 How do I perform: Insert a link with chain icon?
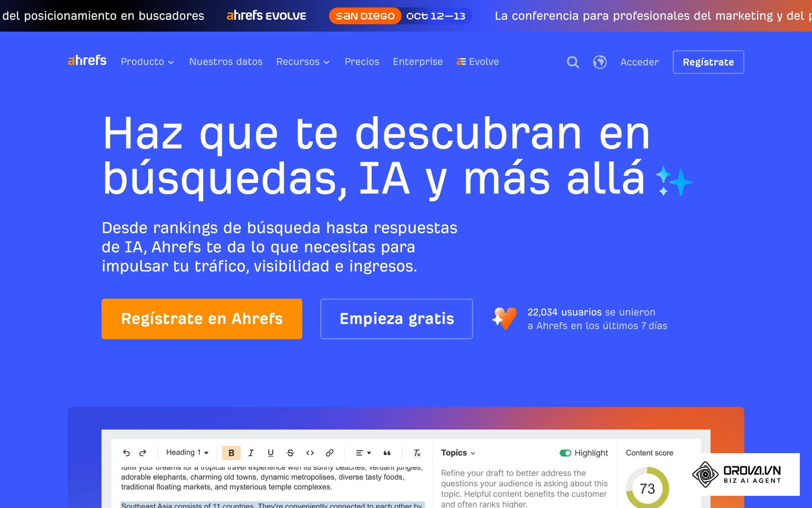329,453
